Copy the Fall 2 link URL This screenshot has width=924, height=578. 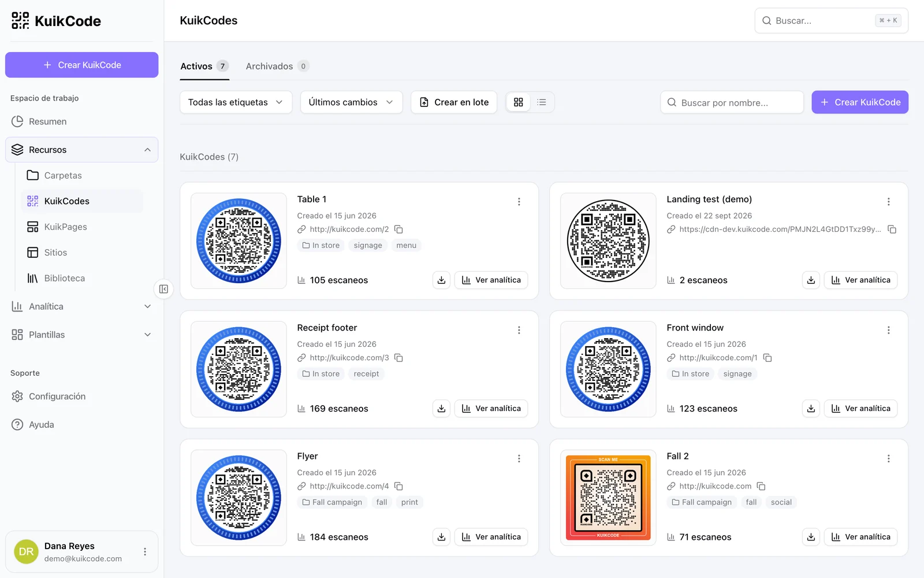(x=761, y=486)
